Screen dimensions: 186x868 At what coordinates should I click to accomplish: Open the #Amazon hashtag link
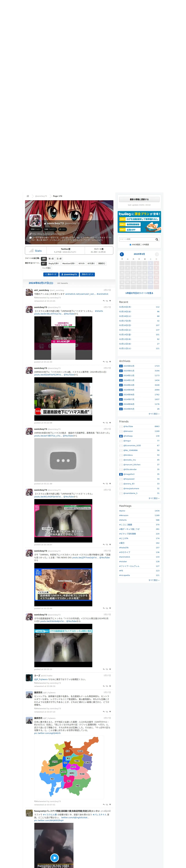[124, 516]
